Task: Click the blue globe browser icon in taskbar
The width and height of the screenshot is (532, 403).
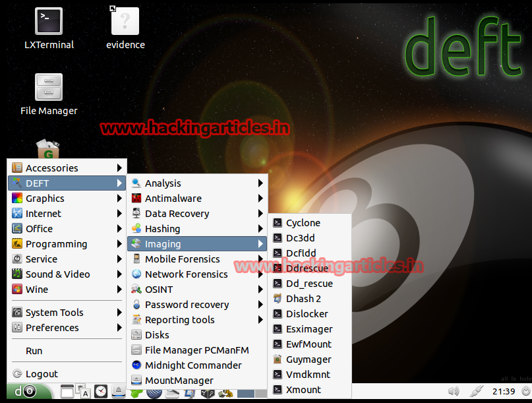Action: tap(154, 394)
